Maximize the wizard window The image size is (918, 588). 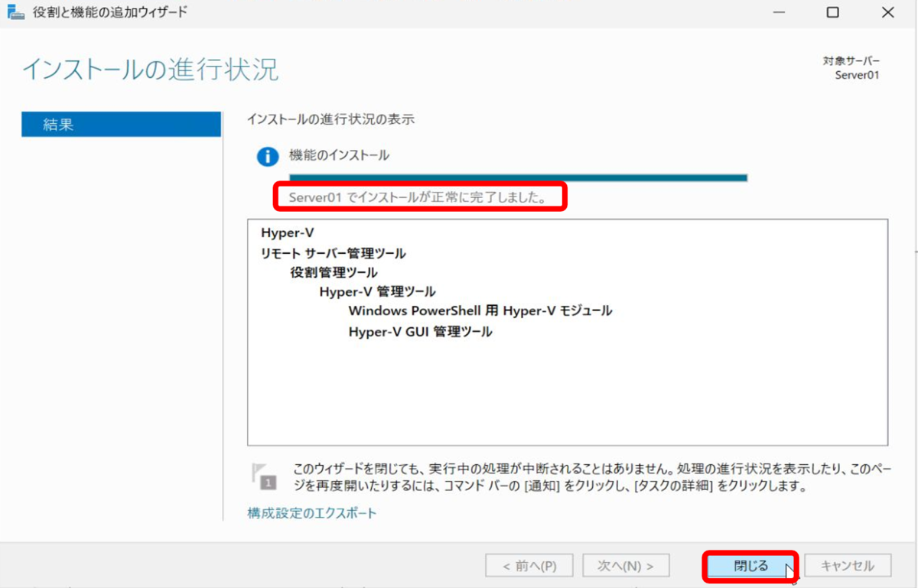832,13
